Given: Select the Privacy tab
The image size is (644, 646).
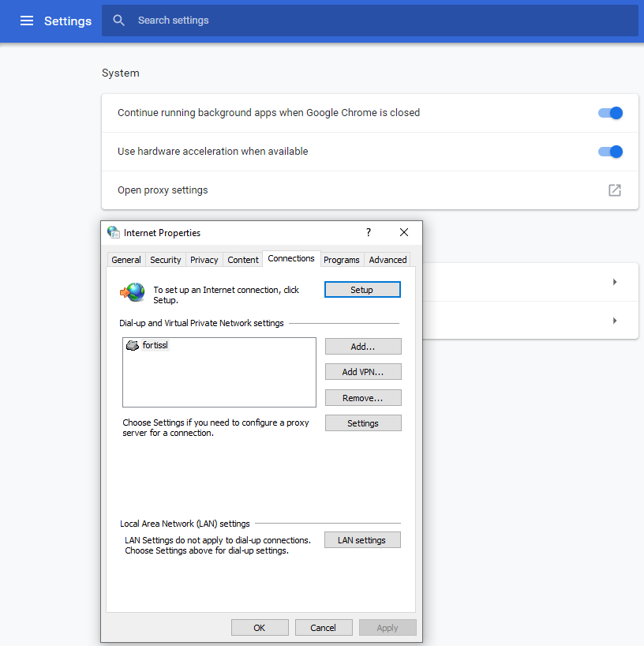Looking at the screenshot, I should 204,259.
